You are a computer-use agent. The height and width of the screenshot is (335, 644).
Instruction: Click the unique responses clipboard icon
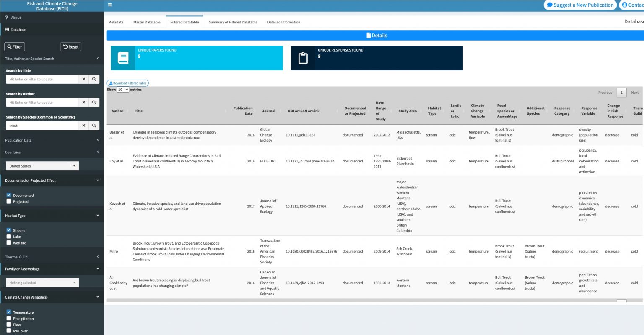[303, 58]
